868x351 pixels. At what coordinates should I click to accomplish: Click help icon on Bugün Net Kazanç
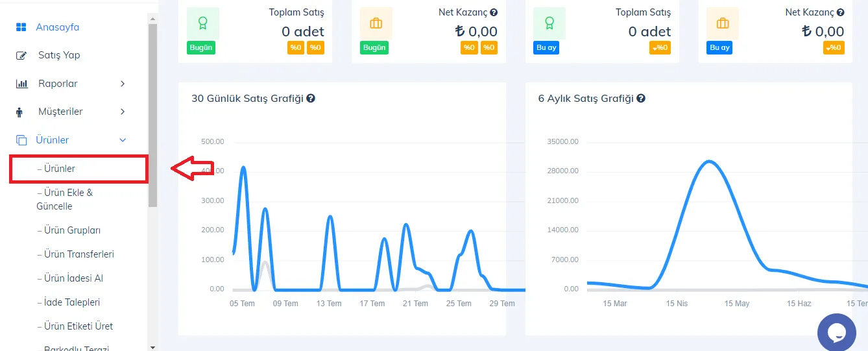pos(494,12)
